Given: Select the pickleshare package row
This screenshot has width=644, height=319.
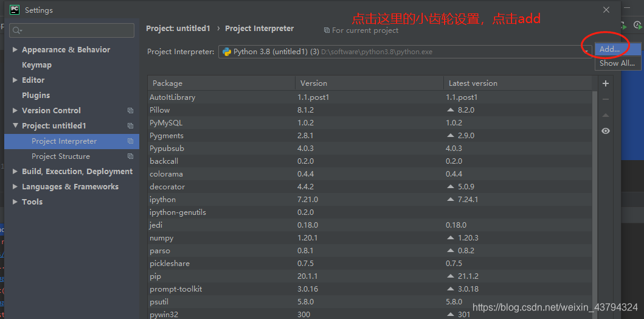Looking at the screenshot, I should [370, 264].
